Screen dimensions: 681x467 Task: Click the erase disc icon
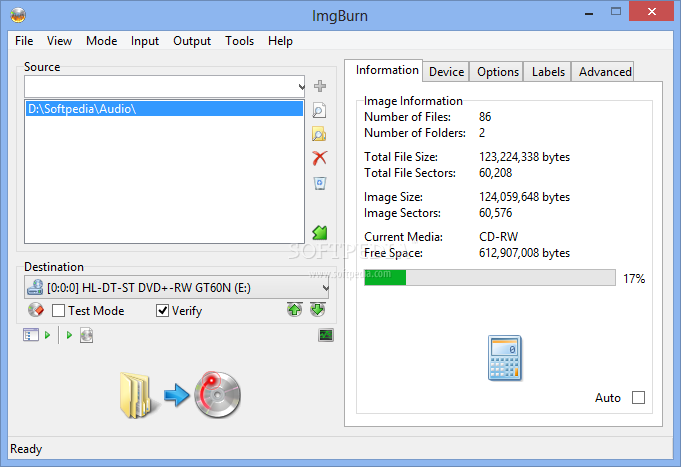pos(36,310)
